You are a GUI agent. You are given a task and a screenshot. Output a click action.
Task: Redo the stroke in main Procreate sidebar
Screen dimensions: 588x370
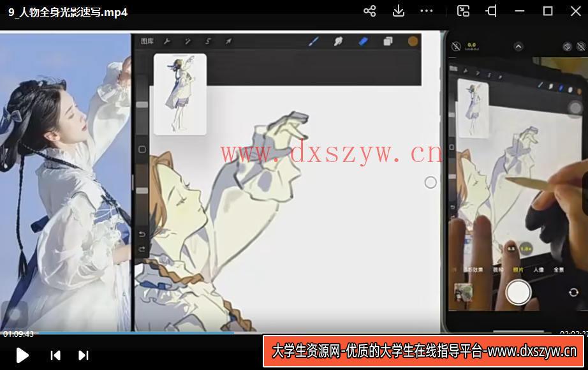pos(142,249)
